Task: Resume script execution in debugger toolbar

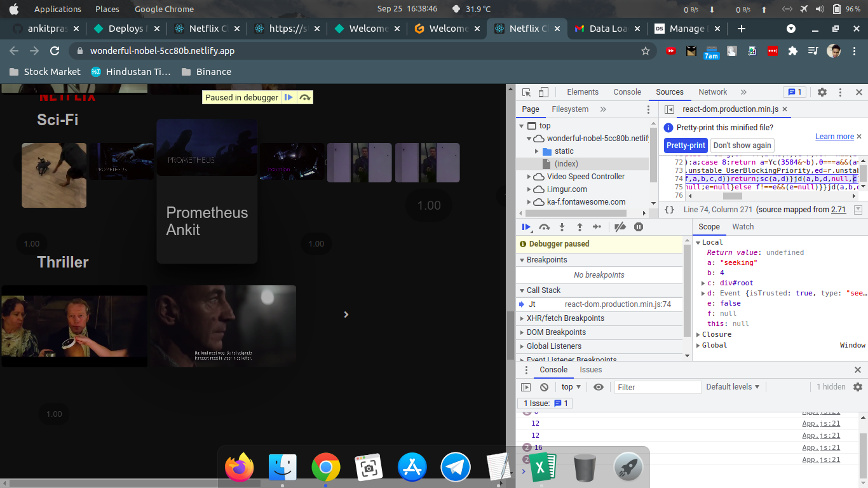Action: tap(527, 227)
